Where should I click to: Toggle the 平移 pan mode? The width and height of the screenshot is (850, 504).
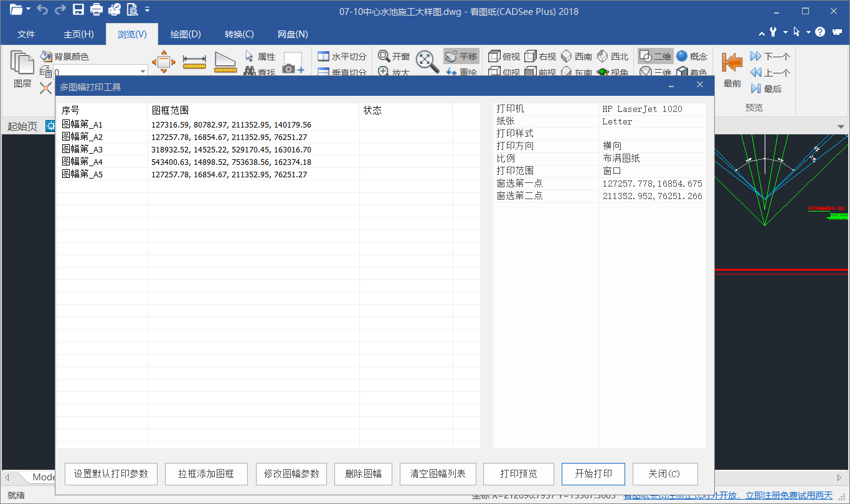pyautogui.click(x=461, y=57)
